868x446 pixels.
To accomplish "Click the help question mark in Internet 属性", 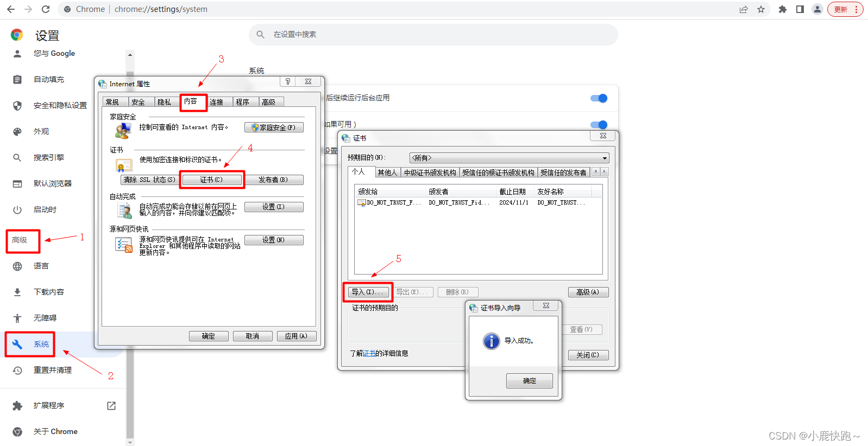I will point(288,81).
